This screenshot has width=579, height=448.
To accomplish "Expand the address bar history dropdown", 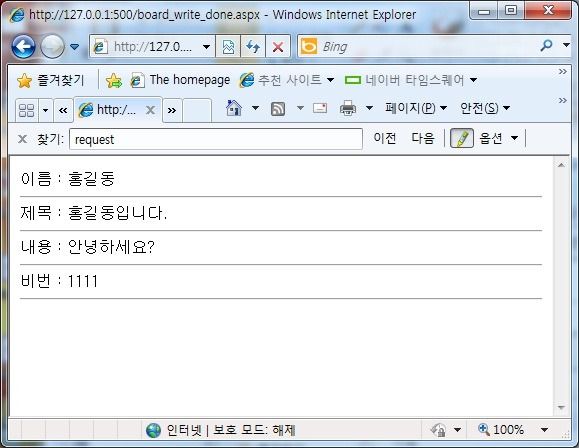I will (207, 47).
